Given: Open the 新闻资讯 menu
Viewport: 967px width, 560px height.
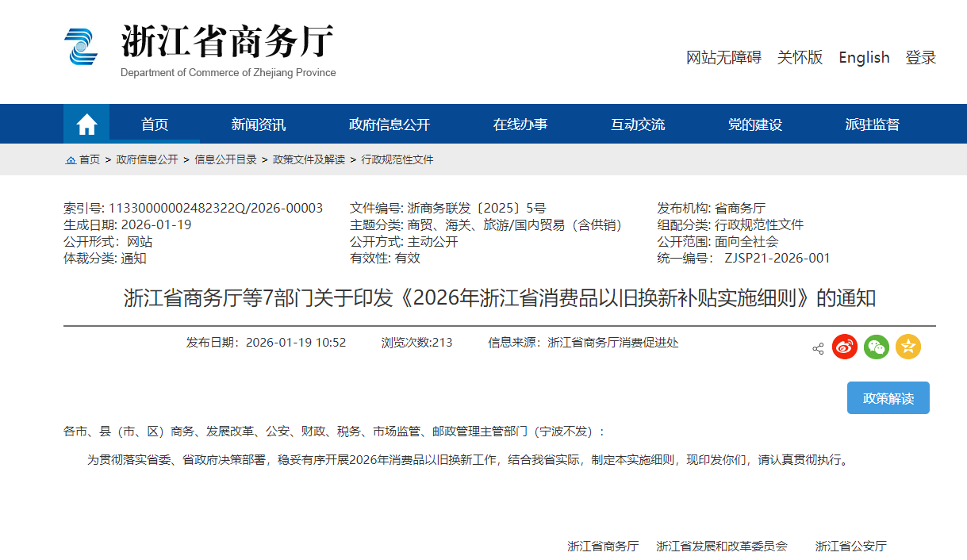Looking at the screenshot, I should 259,125.
